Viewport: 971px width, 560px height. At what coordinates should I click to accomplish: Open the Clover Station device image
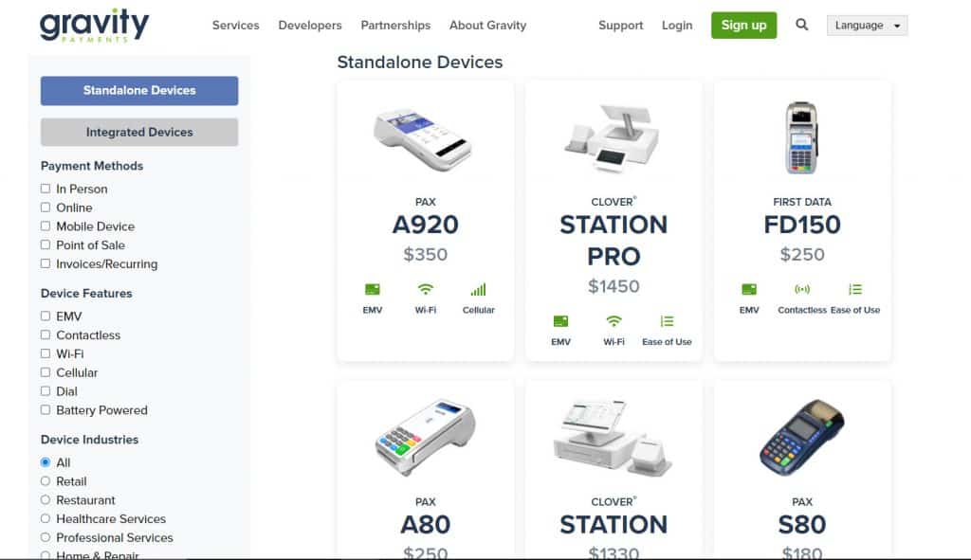(613, 438)
